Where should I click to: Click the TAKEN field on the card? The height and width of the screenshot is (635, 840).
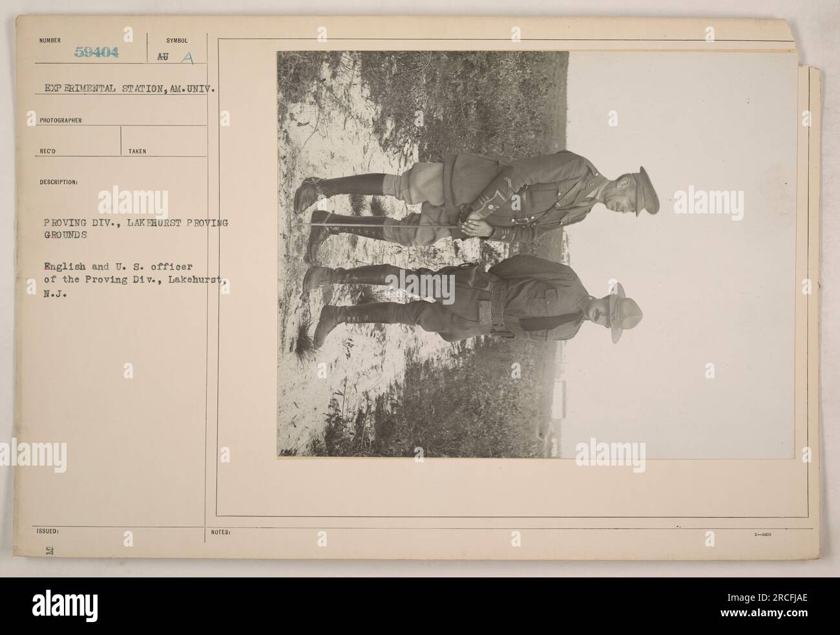click(x=165, y=142)
